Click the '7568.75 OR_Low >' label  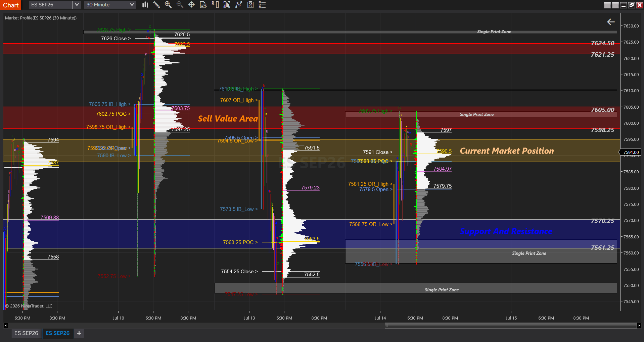pyautogui.click(x=371, y=224)
